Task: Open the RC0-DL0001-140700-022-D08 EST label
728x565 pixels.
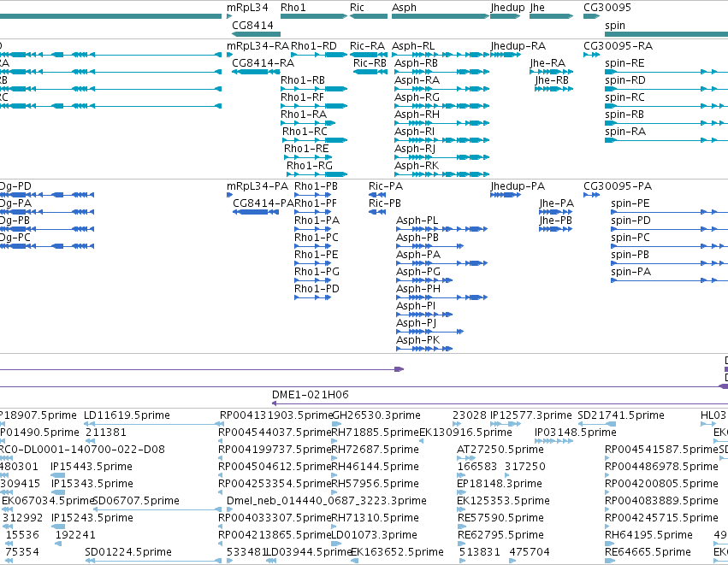Action: point(82,450)
